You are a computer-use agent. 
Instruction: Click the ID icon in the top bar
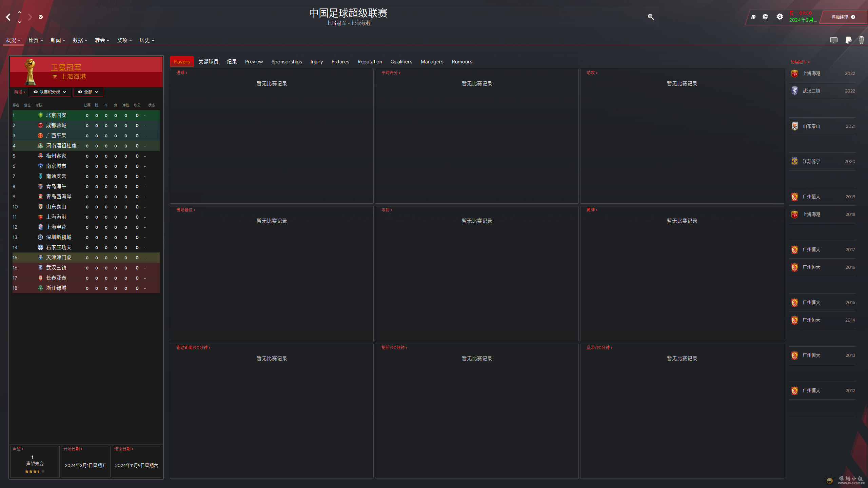tap(753, 17)
